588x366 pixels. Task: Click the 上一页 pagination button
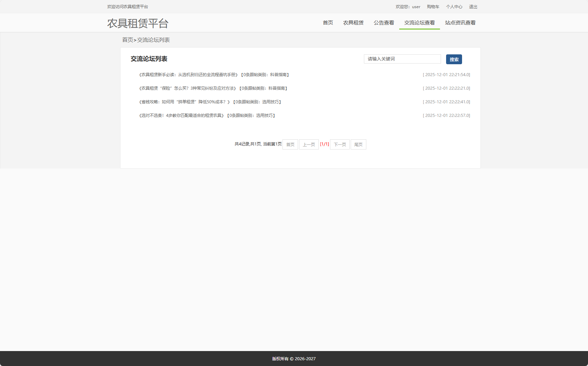[309, 144]
